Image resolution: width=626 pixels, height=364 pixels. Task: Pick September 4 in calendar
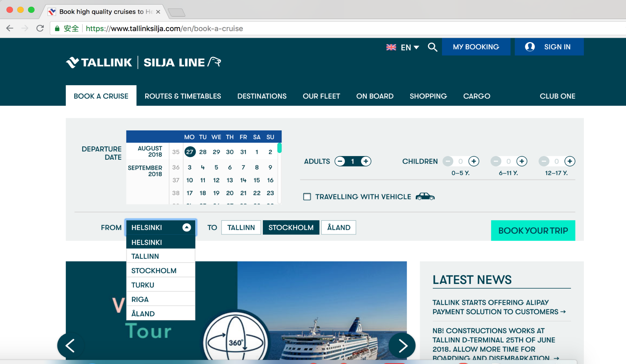[203, 167]
